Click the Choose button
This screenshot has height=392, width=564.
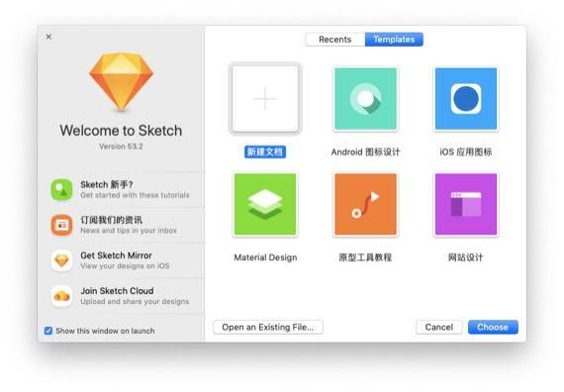(493, 328)
